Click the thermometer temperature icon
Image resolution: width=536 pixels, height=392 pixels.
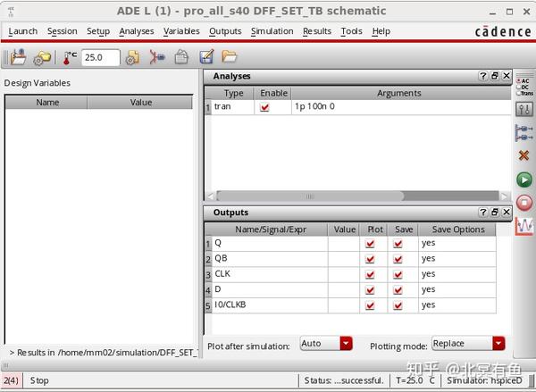tap(70, 57)
